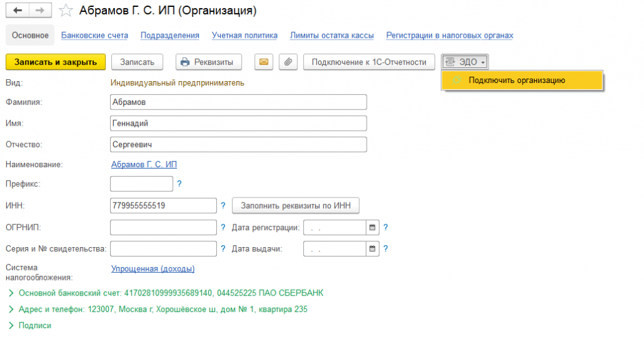Screen dimensions: 644x337
Task: Click the paperclip attachments icon
Action: pos(287,62)
